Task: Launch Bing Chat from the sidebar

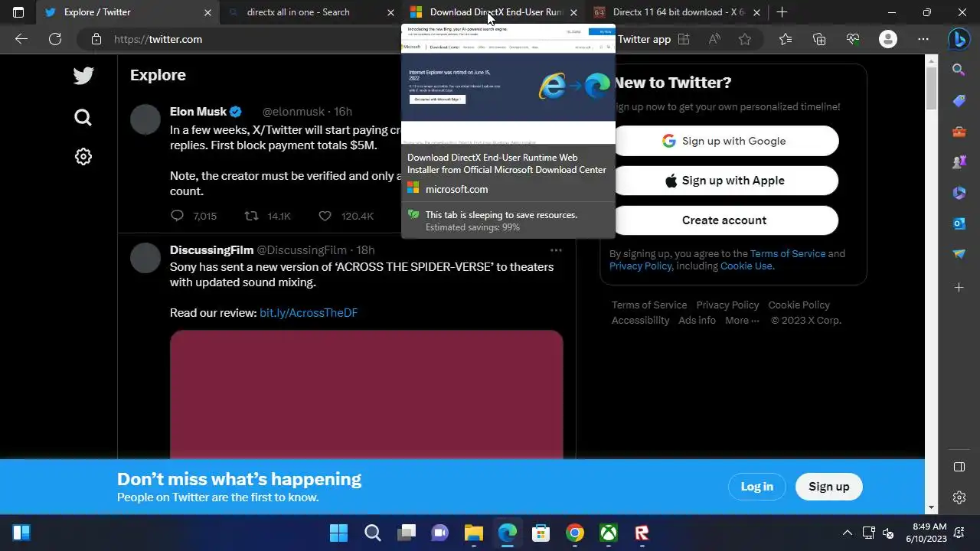Action: [959, 38]
